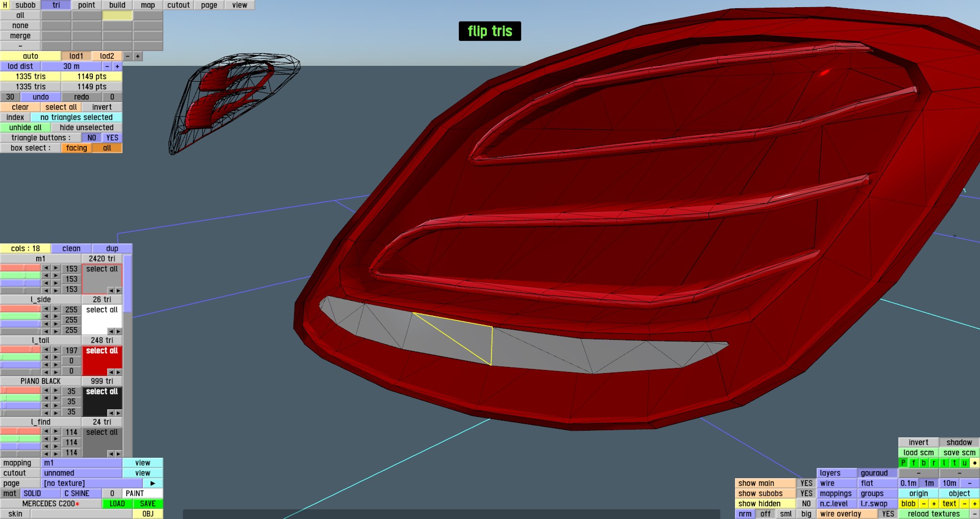
Task: Click the PIANO BLACK select all swatch
Action: [x=102, y=402]
